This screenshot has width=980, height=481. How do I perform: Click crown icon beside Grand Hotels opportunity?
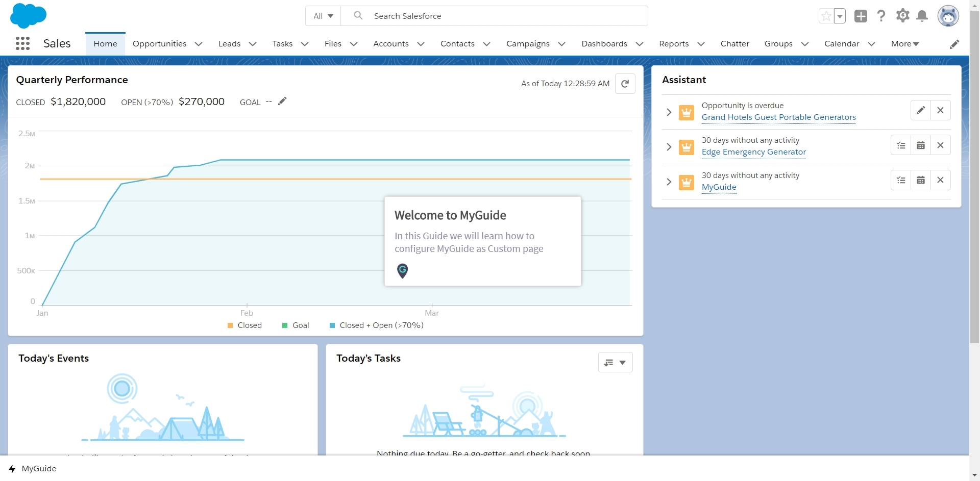click(687, 112)
